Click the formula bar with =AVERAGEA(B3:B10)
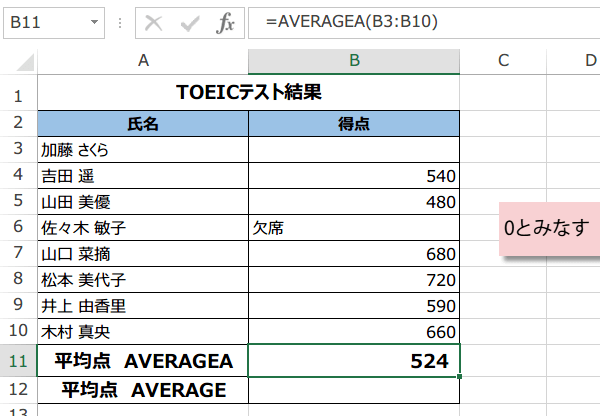 click(424, 23)
